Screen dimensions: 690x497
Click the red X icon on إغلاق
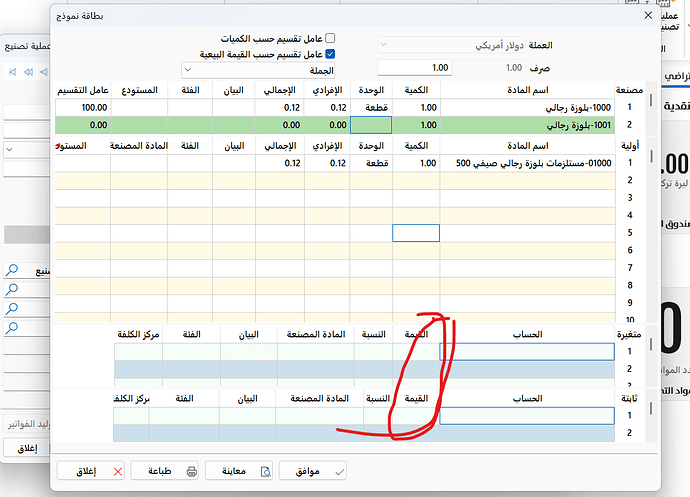point(118,471)
